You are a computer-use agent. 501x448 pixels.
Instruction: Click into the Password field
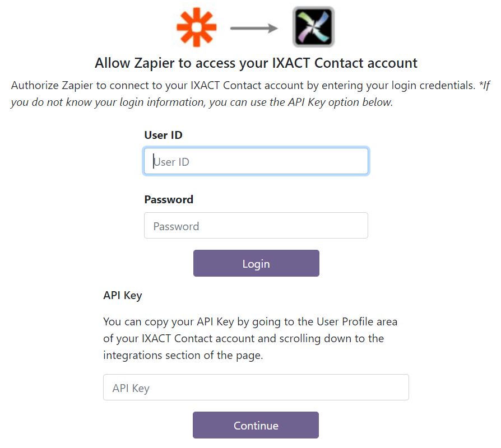click(x=256, y=226)
